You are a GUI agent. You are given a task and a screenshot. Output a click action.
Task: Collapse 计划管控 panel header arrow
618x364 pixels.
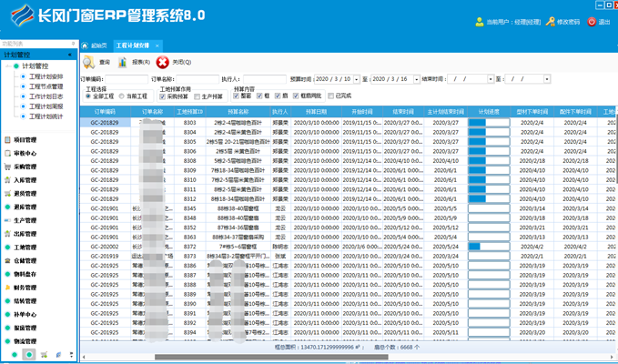pyautogui.click(x=70, y=55)
